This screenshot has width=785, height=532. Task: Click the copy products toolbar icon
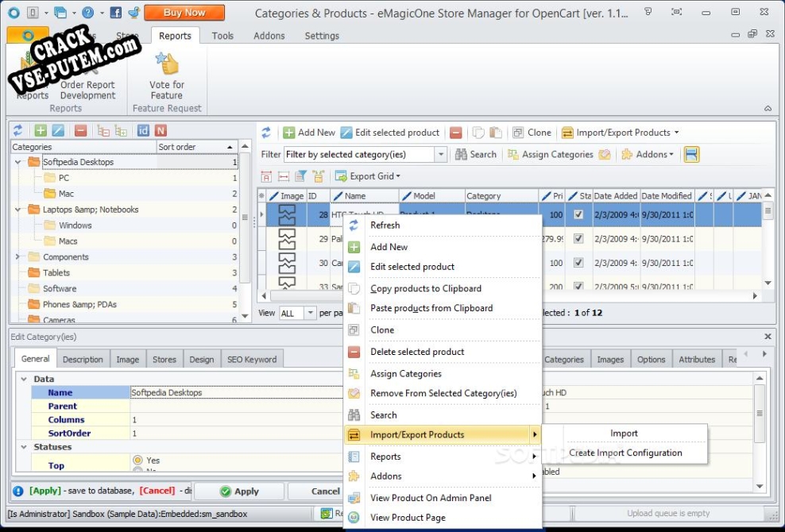click(x=478, y=133)
